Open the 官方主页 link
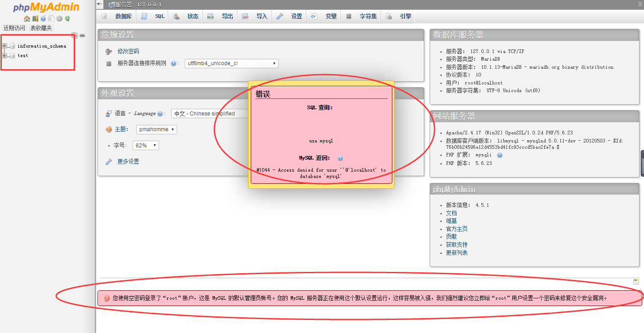The height and width of the screenshot is (333, 644). point(457,229)
